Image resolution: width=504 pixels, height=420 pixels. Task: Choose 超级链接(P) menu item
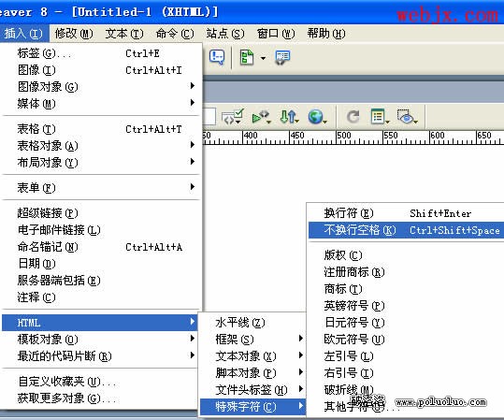tap(102, 213)
